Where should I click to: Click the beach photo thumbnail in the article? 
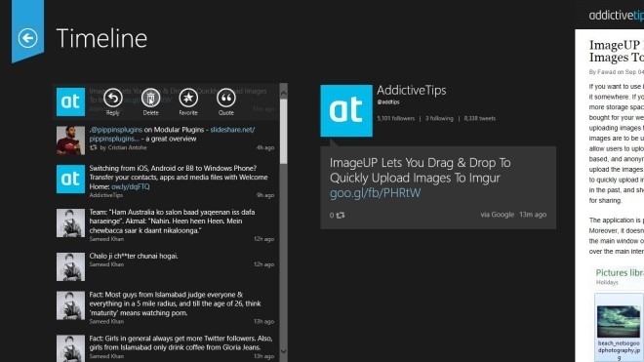click(x=618, y=321)
